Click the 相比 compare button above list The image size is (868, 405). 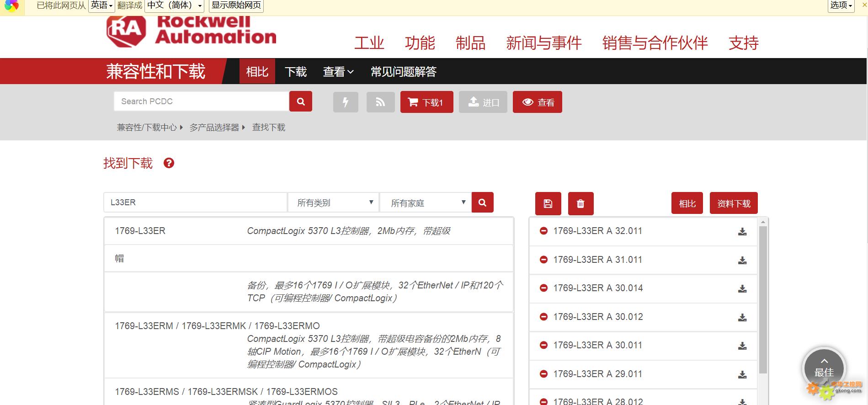(x=687, y=203)
